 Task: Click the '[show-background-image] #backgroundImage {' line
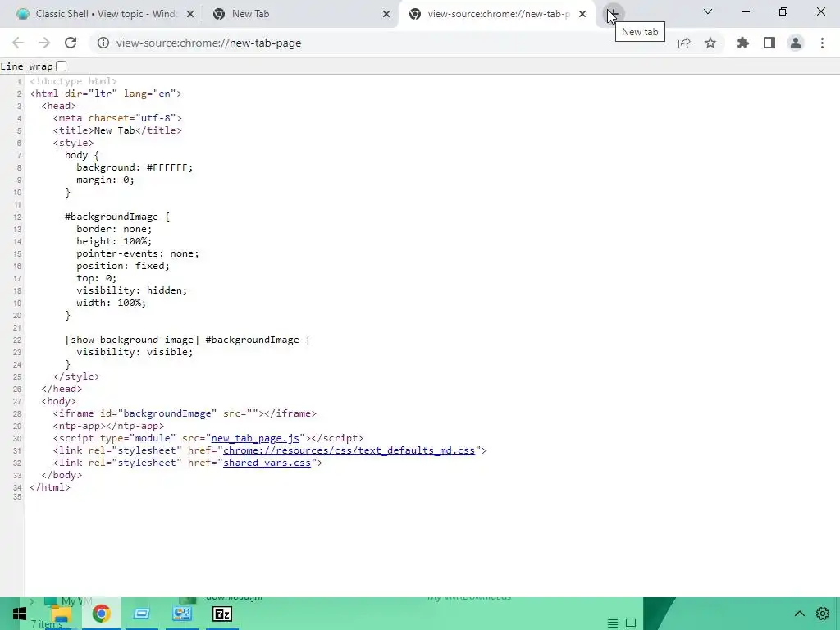(188, 340)
